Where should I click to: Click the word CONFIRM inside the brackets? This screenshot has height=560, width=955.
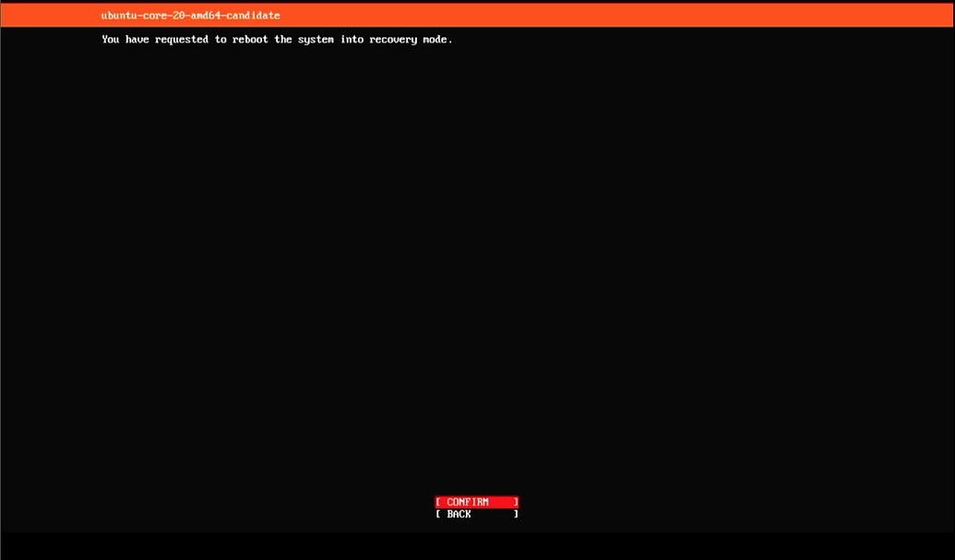coord(469,502)
